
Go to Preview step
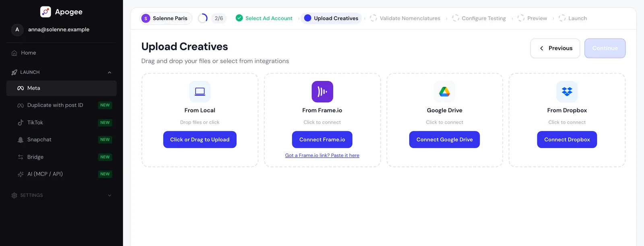click(532, 18)
